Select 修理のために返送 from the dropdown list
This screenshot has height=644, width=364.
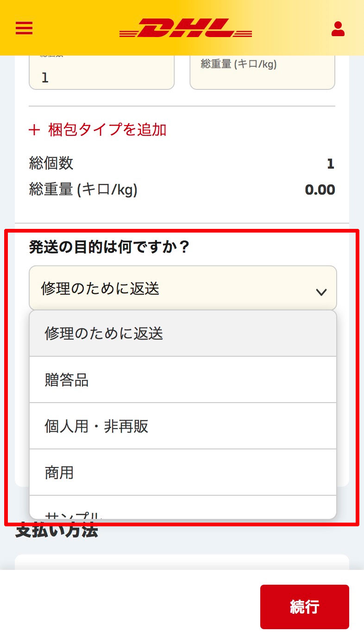coord(182,334)
